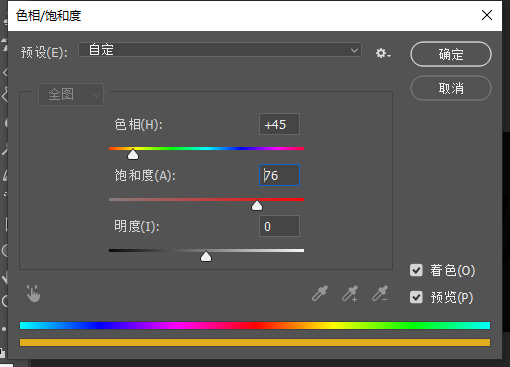The width and height of the screenshot is (510, 367).
Task: Click the lightness value field showing 0
Action: [279, 226]
